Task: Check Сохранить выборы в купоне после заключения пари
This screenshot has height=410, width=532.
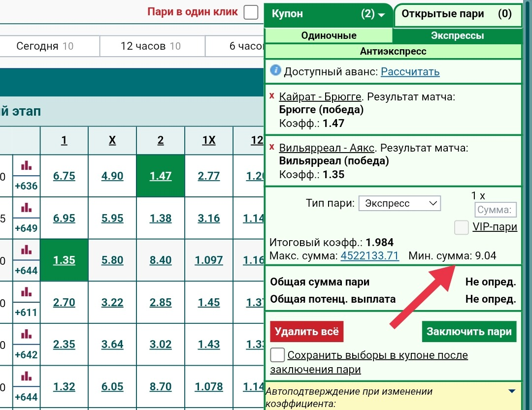Action: click(x=277, y=355)
